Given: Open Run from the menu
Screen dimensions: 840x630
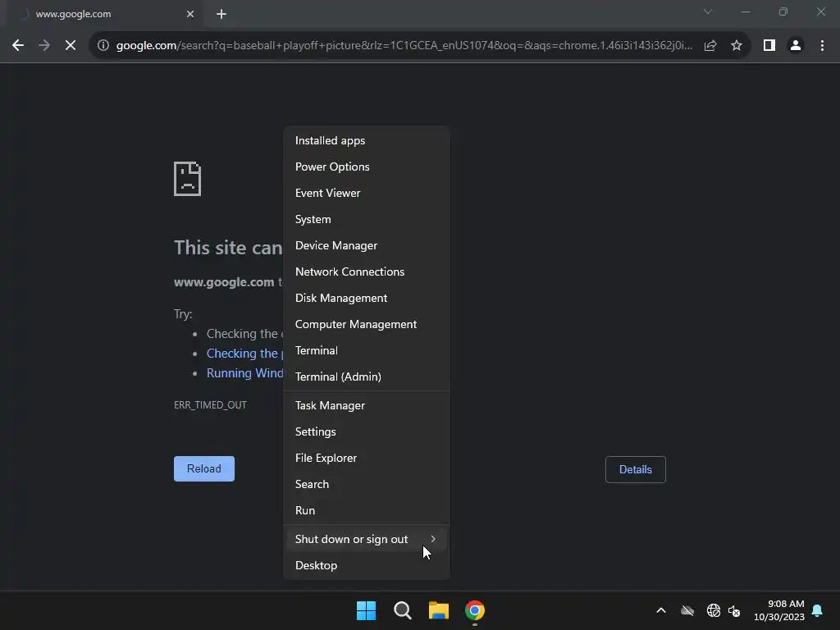Looking at the screenshot, I should pyautogui.click(x=367, y=510).
